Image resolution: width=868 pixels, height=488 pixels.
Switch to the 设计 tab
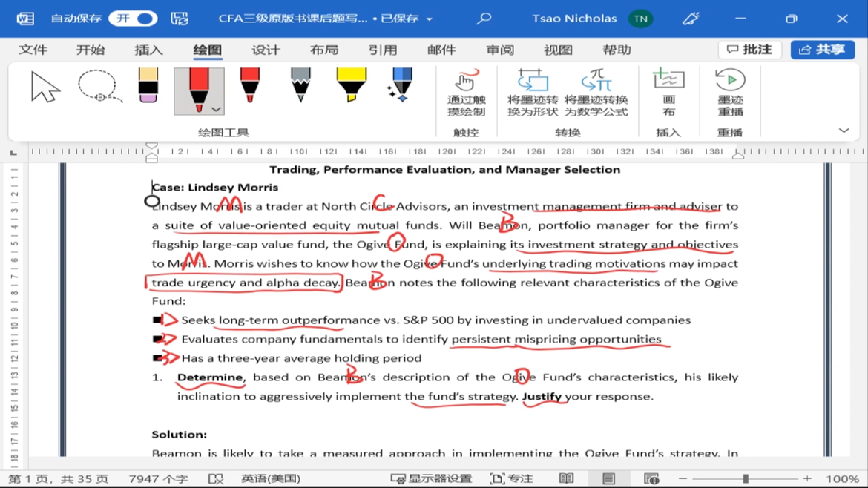[x=266, y=50]
